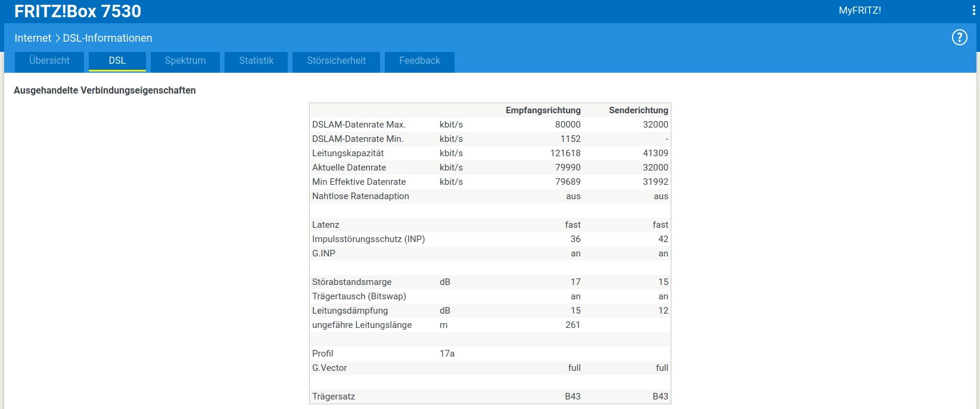Viewport: 980px width, 409px height.
Task: Click the Trägertausch (Bitswap) label
Action: point(359,296)
